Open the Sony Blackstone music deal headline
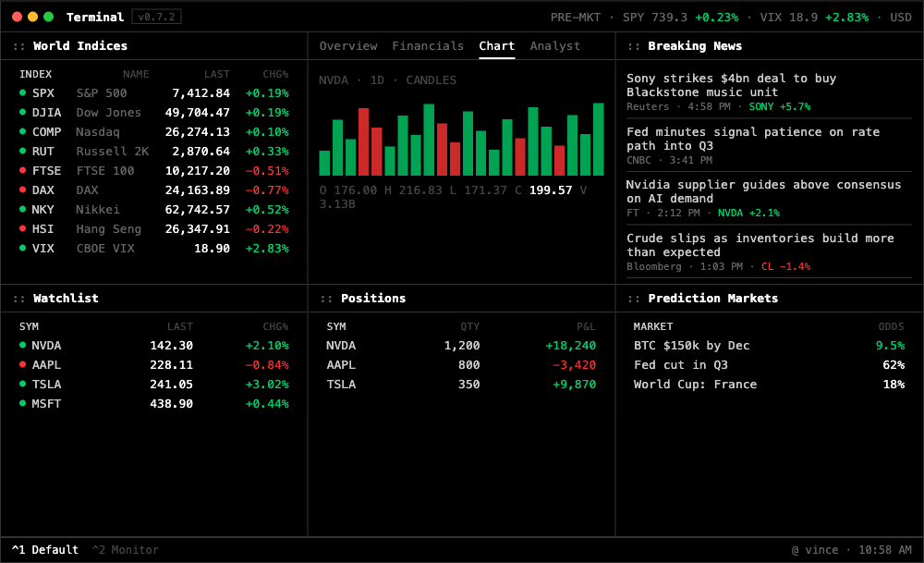 point(731,85)
